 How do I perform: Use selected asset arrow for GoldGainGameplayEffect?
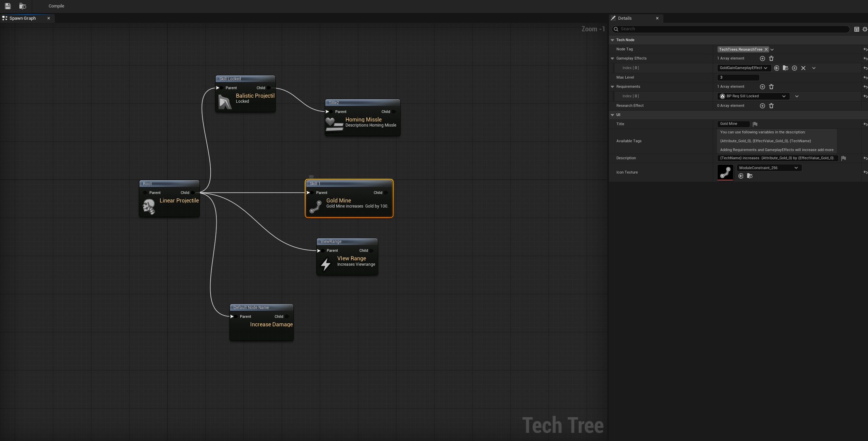776,68
